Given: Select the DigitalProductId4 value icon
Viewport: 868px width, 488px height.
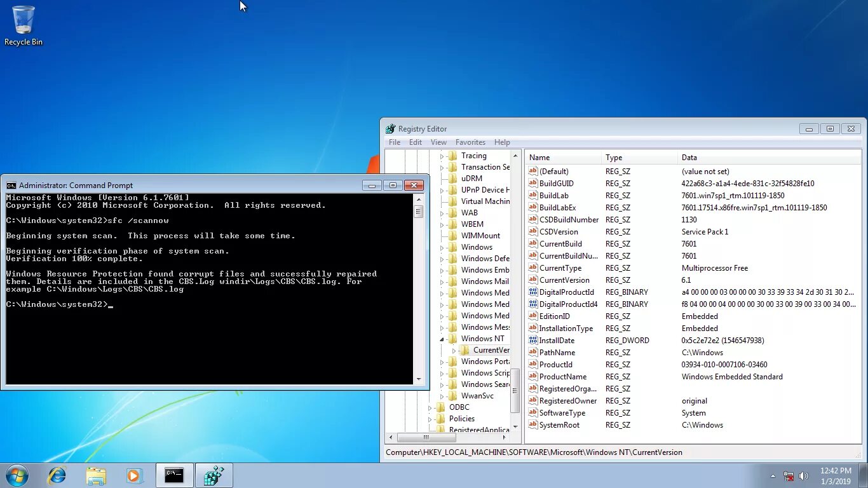Looking at the screenshot, I should [533, 304].
